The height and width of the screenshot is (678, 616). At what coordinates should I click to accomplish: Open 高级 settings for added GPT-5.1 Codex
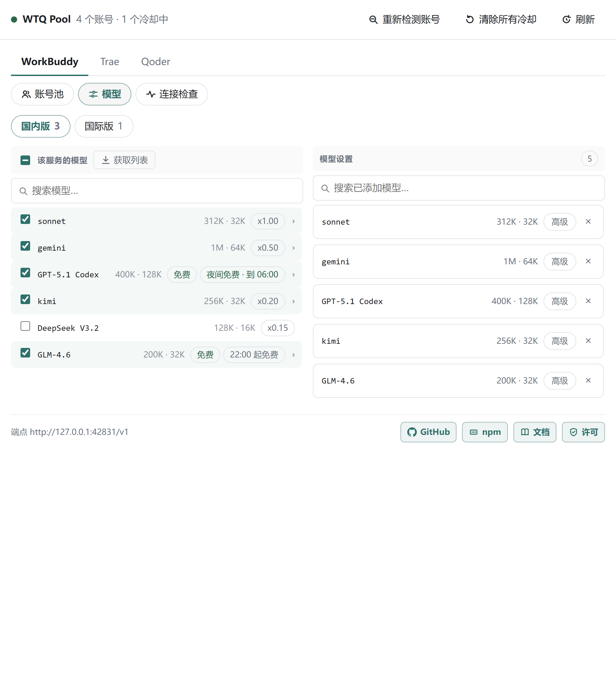tap(560, 301)
